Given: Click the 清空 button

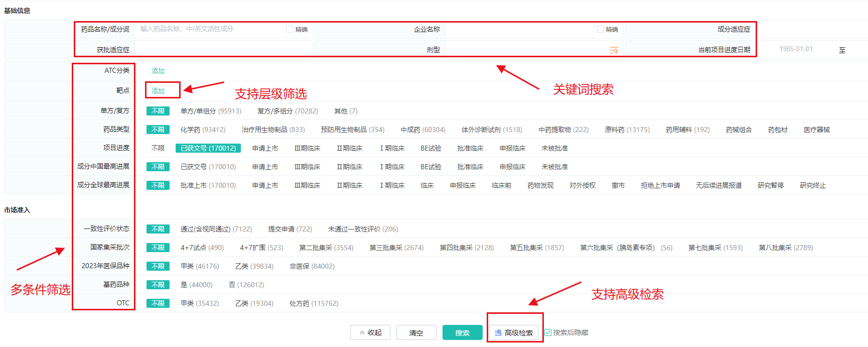Looking at the screenshot, I should (x=416, y=332).
